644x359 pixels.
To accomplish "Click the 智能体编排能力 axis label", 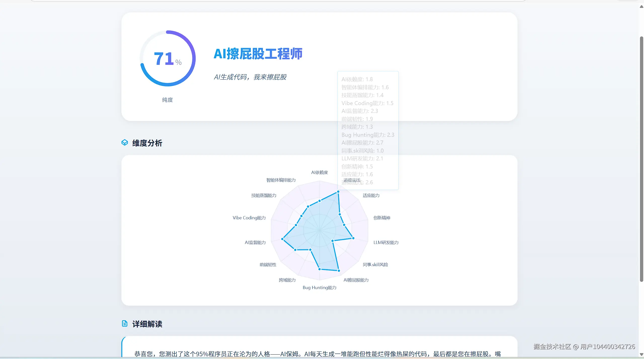I will [x=281, y=180].
